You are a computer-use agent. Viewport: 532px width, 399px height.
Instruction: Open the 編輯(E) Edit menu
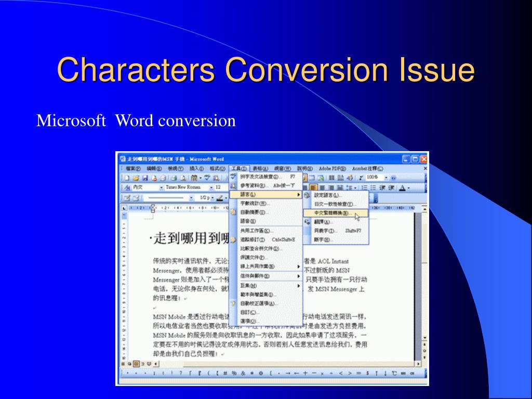point(154,168)
